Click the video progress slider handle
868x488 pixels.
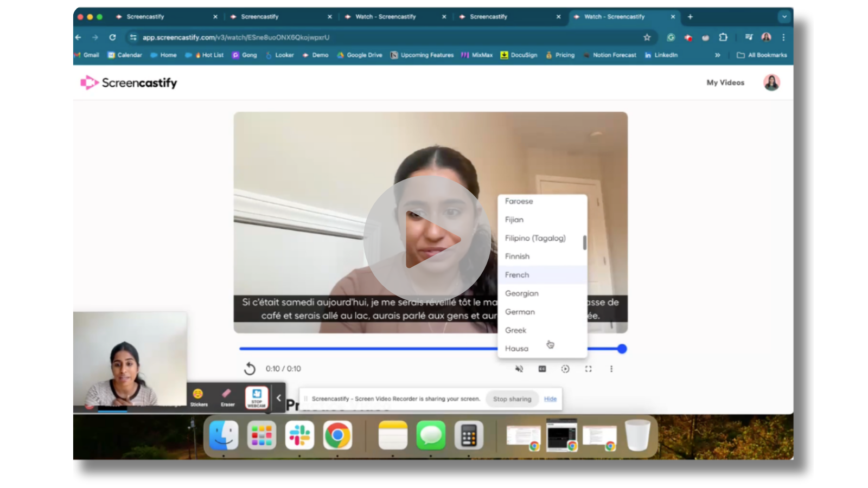(622, 349)
